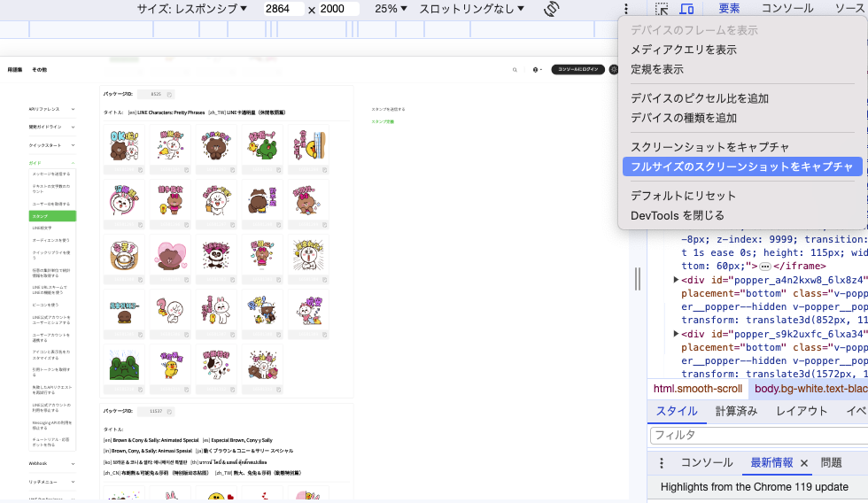868x503 pixels.
Task: Select the Cony with question mark sticker
Action: click(x=170, y=310)
